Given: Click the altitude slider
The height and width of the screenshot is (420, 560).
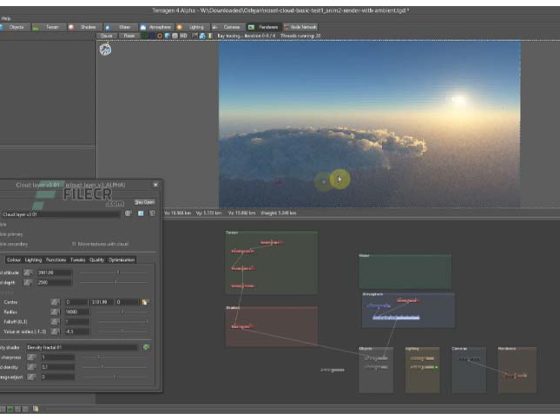Looking at the screenshot, I should [114, 272].
